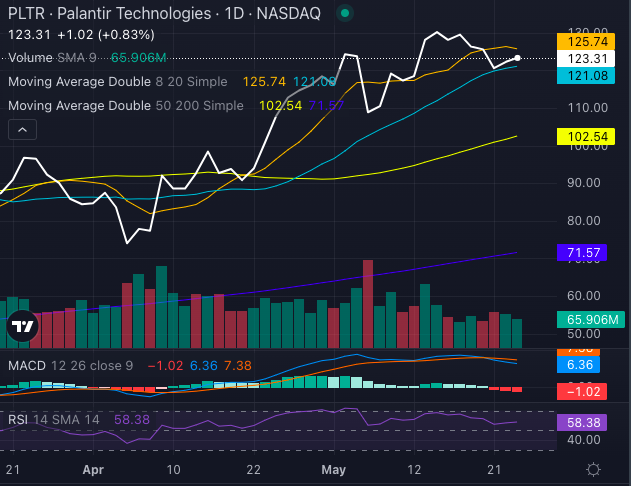Click the 80.00 price scale label
Image resolution: width=631 pixels, height=486 pixels.
pyautogui.click(x=584, y=220)
